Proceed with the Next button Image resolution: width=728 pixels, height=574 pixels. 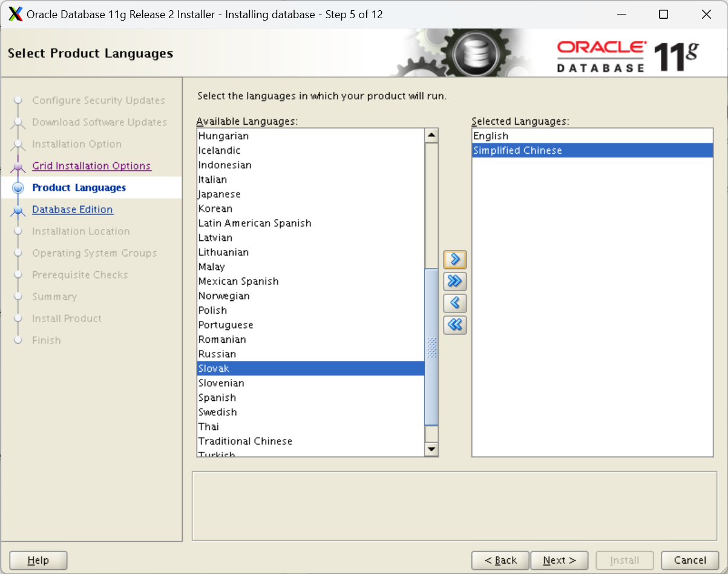[x=559, y=561]
